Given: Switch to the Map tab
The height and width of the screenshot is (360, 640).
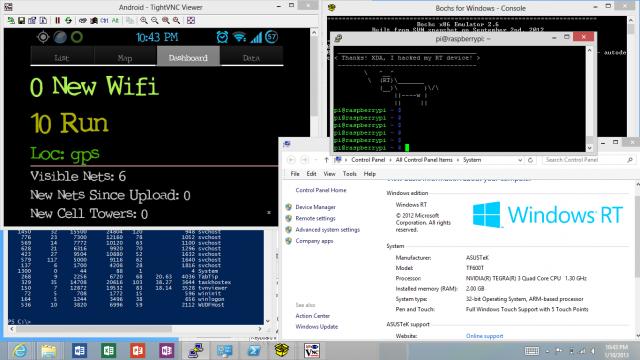Looking at the screenshot, I should tap(125, 58).
